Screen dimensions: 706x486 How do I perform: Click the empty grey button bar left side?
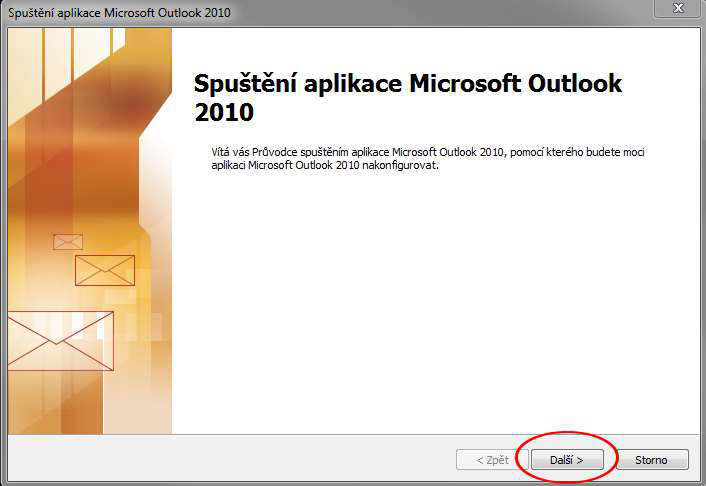tap(200, 460)
